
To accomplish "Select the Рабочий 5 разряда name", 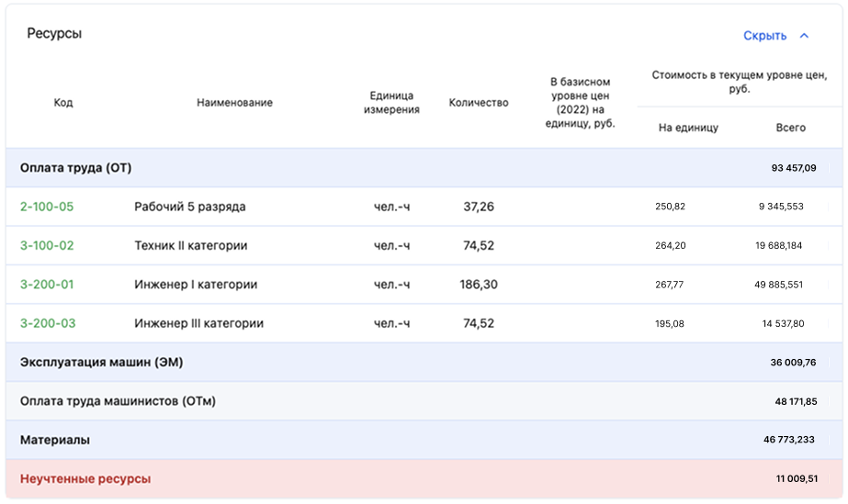I will pyautogui.click(x=190, y=207).
